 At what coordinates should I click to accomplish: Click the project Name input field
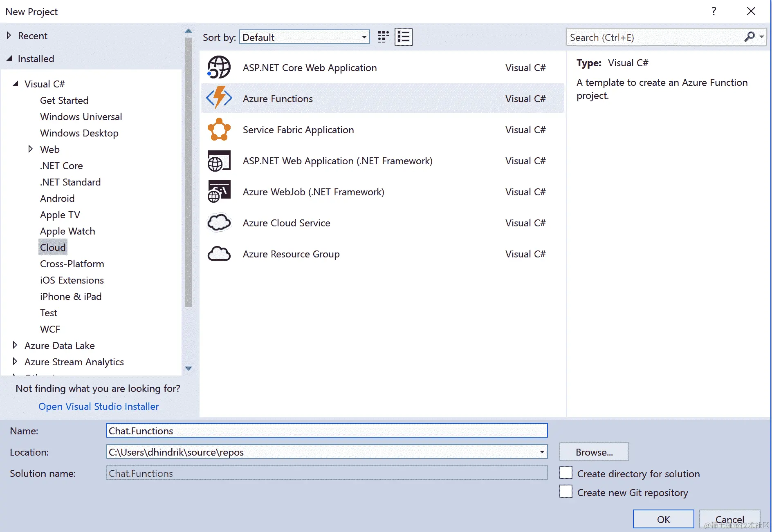tap(327, 430)
